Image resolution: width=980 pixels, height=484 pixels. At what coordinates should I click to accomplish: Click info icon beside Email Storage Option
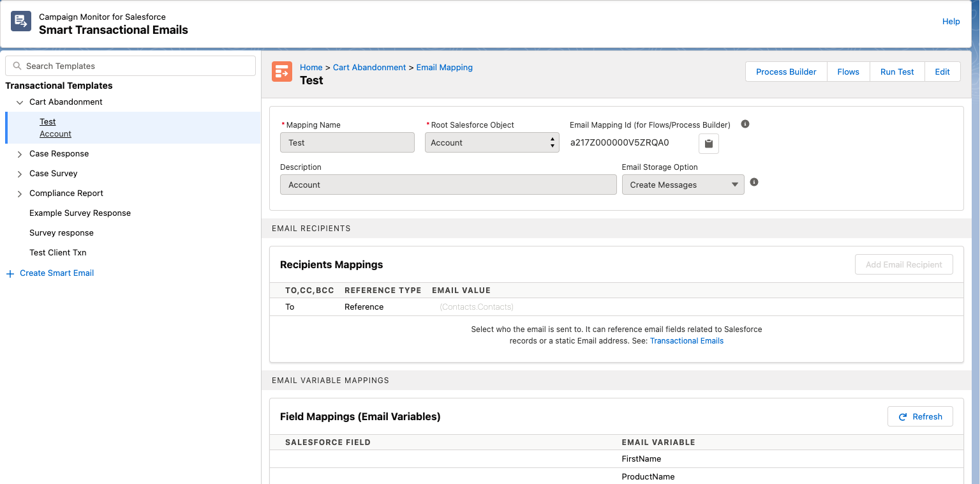pos(754,182)
